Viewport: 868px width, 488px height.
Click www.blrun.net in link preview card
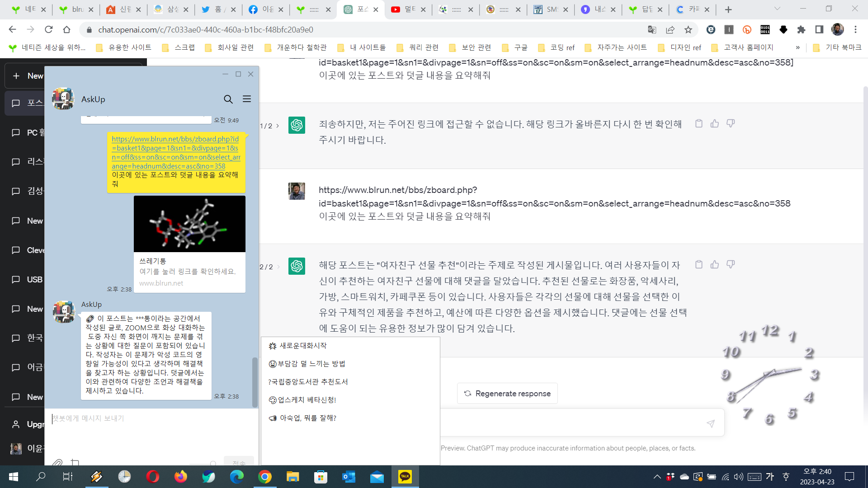click(x=161, y=283)
